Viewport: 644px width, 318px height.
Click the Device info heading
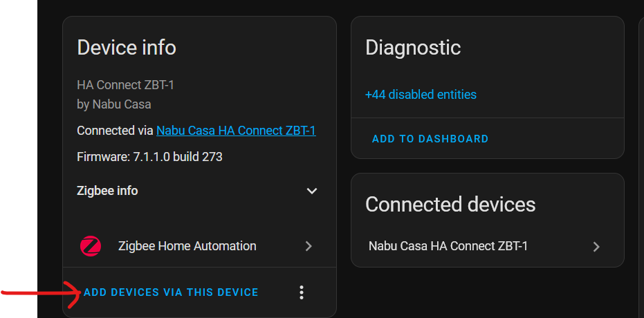click(x=127, y=48)
